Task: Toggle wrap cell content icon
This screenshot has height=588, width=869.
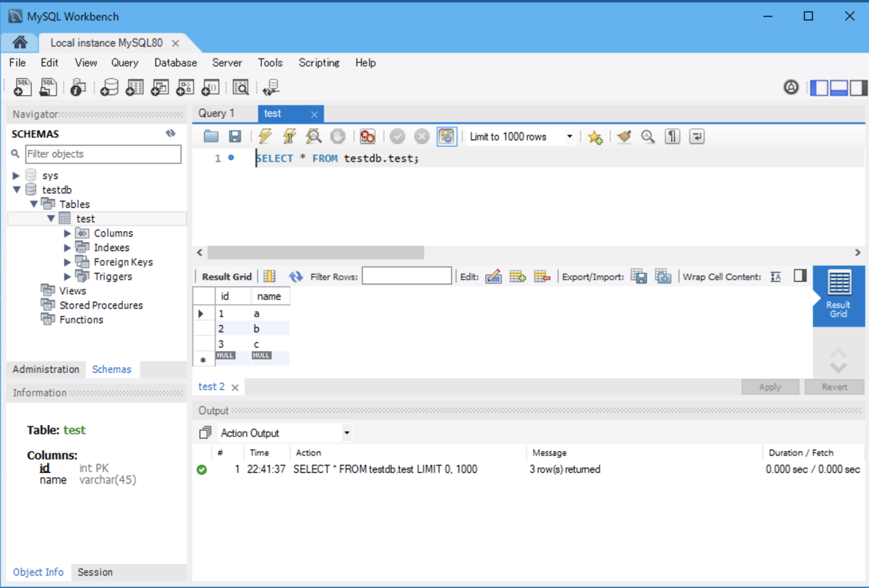Action: coord(776,277)
